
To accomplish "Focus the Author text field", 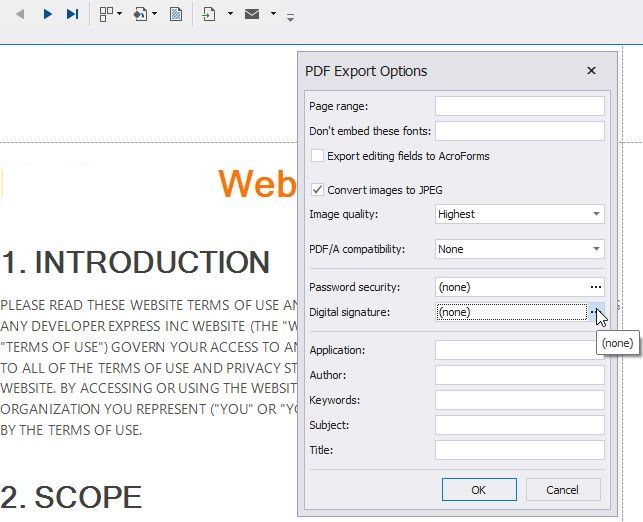I will point(519,375).
